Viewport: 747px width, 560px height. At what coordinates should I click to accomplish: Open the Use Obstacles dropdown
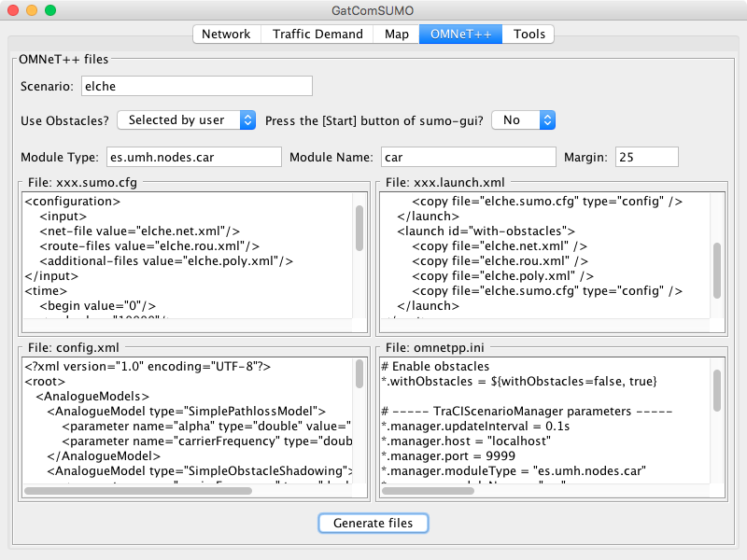point(186,120)
